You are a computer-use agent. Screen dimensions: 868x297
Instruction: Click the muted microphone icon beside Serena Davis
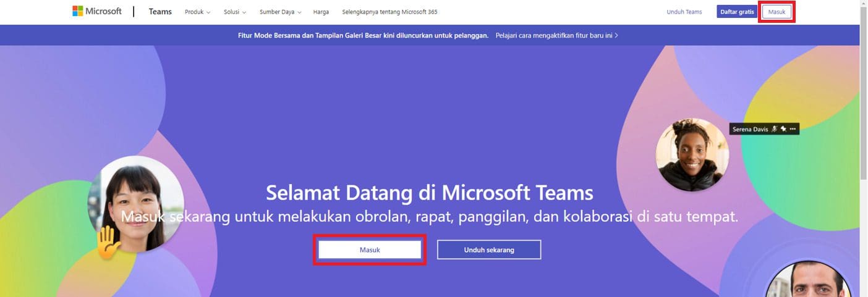pyautogui.click(x=774, y=129)
